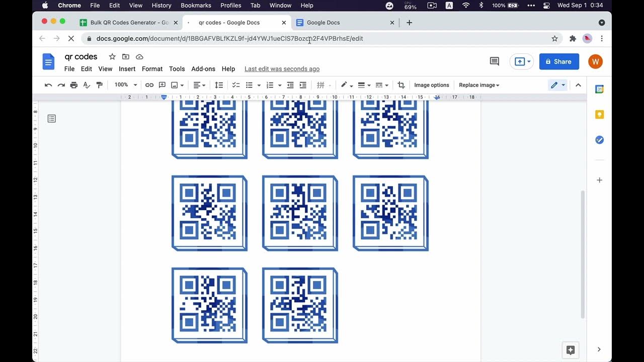644x362 pixels.
Task: Show the document outline icon
Action: 51,119
